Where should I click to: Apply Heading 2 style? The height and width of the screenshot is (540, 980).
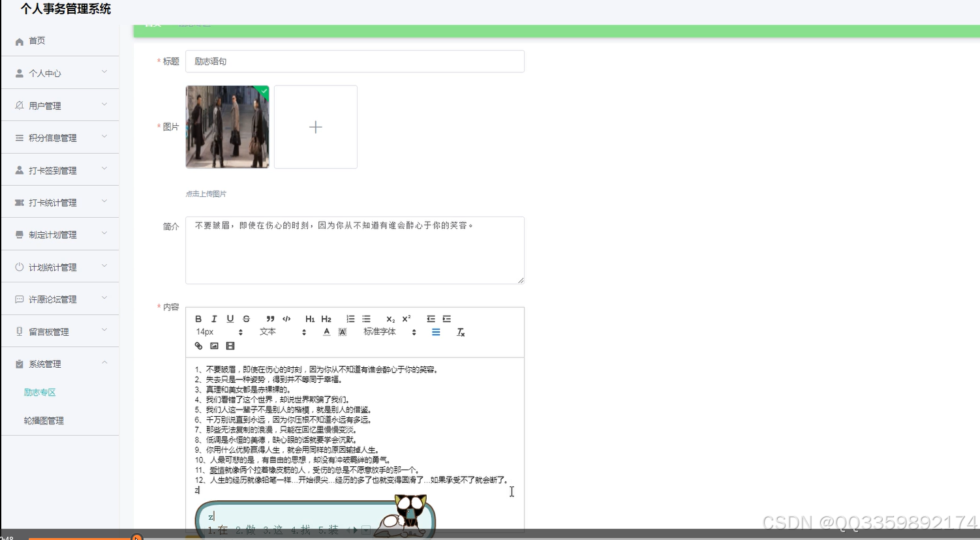click(x=326, y=319)
